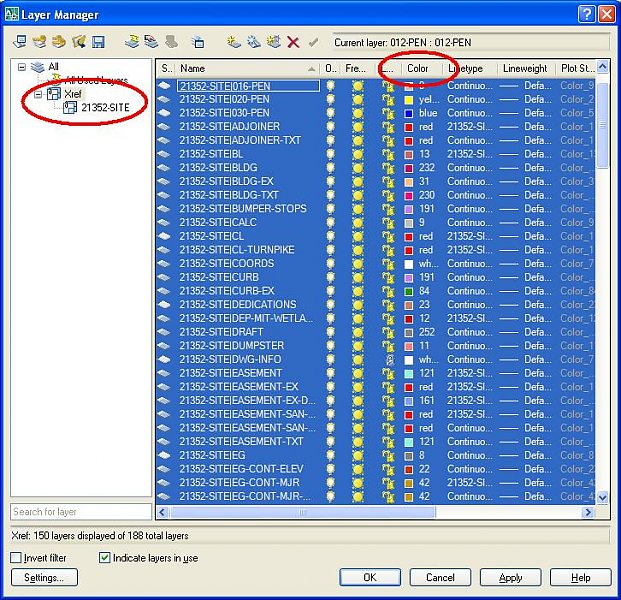Click the Apply button
This screenshot has height=600, width=621.
[510, 577]
